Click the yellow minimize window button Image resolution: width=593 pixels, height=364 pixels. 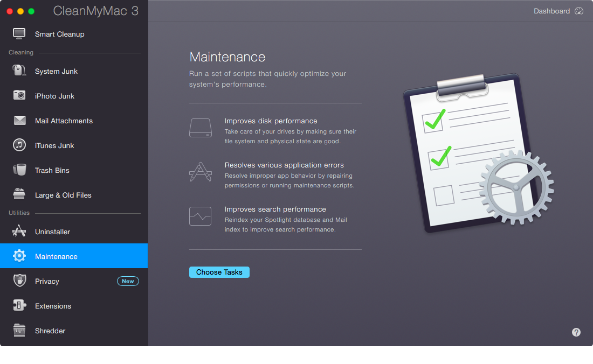[20, 11]
